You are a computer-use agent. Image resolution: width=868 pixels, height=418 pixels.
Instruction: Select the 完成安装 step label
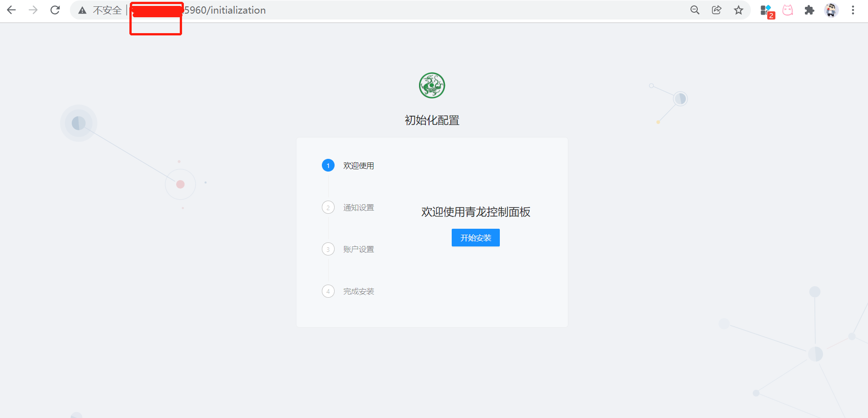pyautogui.click(x=359, y=291)
